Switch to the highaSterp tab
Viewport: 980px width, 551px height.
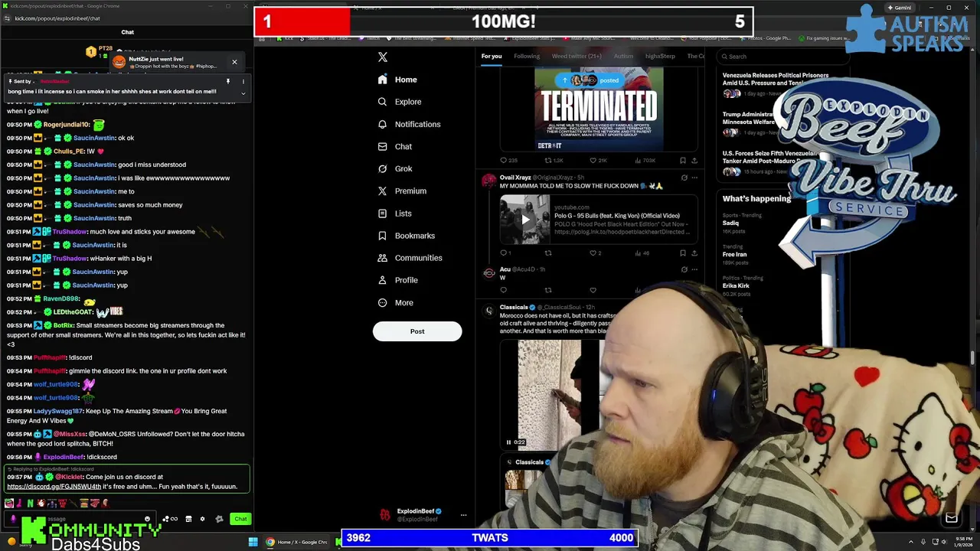pos(660,56)
